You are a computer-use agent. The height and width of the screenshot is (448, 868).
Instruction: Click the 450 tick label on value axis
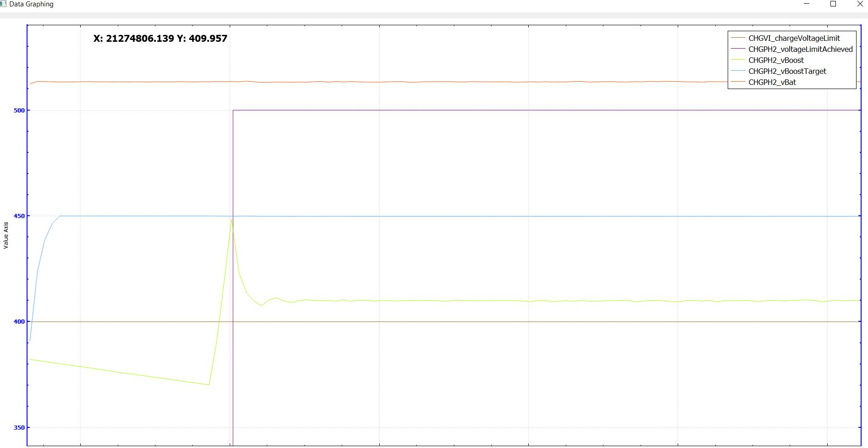[x=19, y=216]
